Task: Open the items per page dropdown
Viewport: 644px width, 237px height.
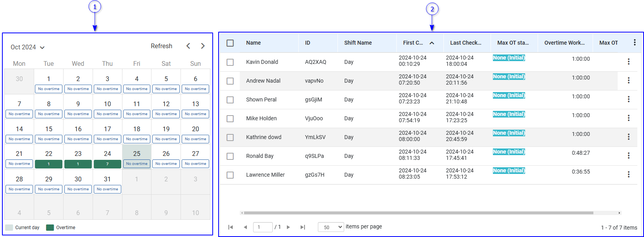Action: [x=331, y=227]
